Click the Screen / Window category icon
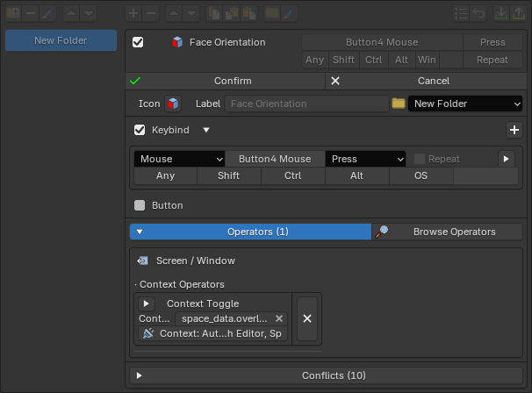The width and height of the screenshot is (532, 393). click(x=142, y=261)
